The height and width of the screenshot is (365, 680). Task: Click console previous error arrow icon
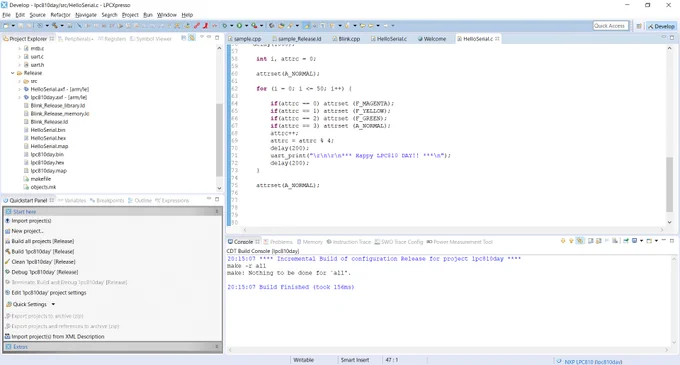pos(571,241)
